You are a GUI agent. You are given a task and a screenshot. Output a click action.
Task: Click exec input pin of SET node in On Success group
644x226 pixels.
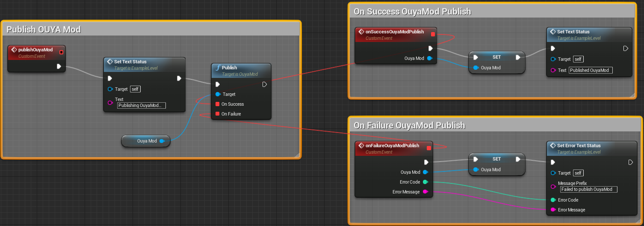point(476,57)
